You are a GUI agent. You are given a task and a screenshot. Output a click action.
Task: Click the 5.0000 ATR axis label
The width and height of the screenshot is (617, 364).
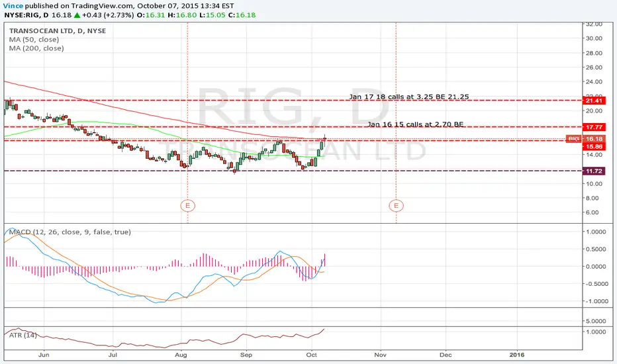coord(596,321)
